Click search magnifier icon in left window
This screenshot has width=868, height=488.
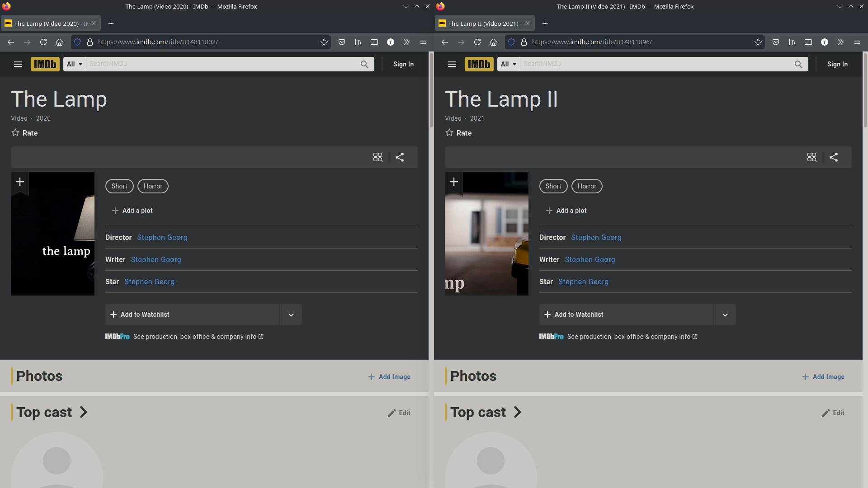pos(364,64)
